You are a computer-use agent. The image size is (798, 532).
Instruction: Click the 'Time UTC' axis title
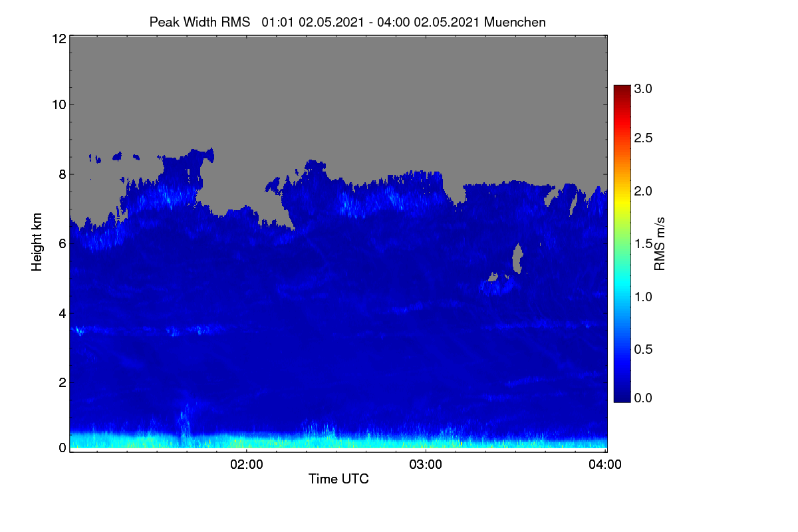point(338,479)
